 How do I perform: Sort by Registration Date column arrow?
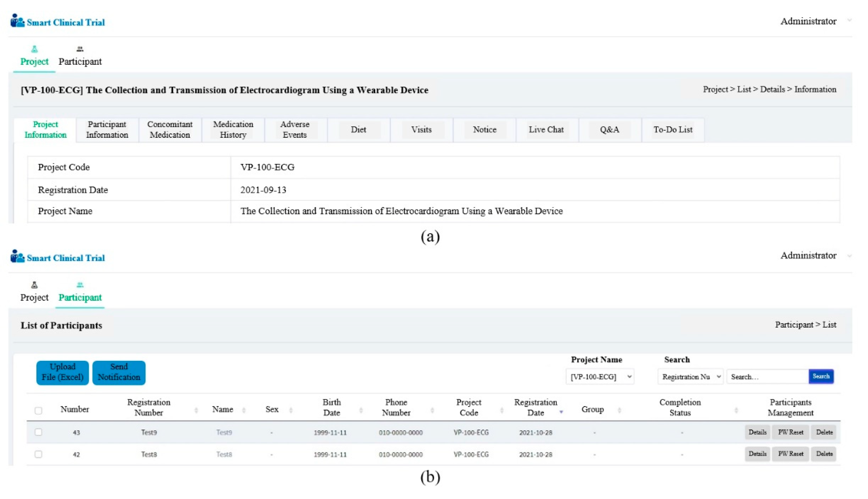(x=561, y=412)
